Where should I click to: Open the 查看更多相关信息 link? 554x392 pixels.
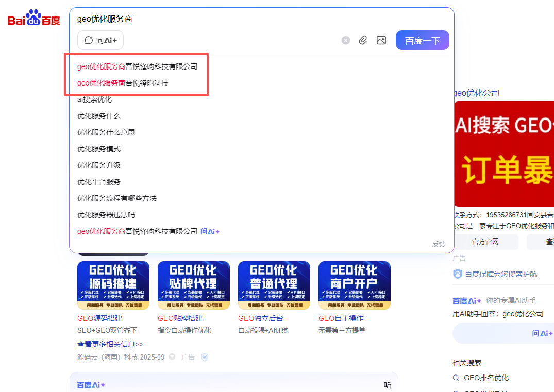[x=110, y=344]
